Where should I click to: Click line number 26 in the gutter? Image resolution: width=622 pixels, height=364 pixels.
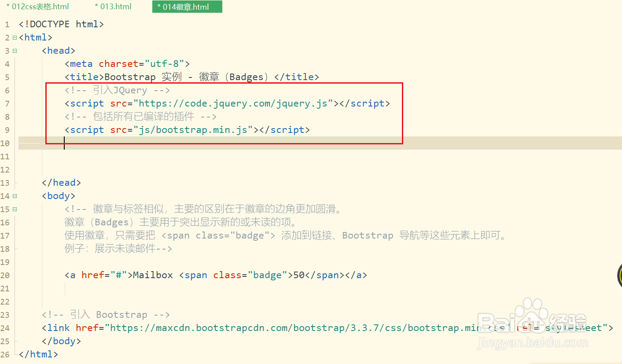[x=5, y=354]
